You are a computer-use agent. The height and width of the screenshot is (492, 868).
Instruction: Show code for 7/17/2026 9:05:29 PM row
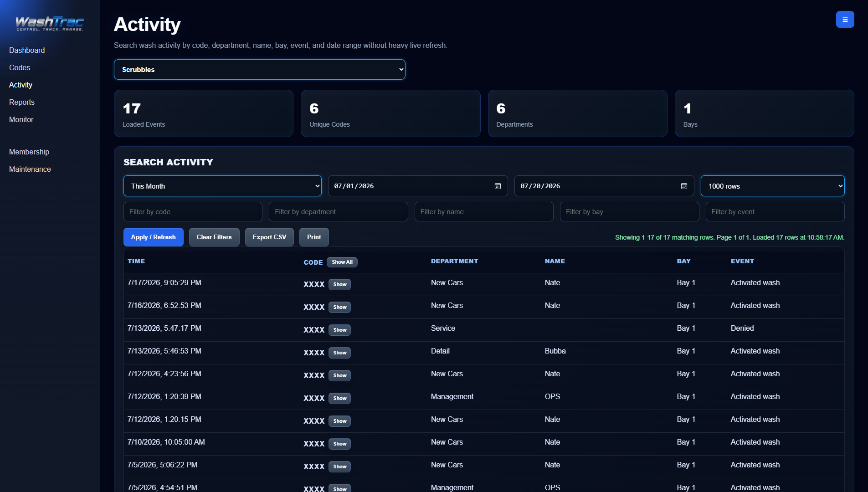coord(340,284)
